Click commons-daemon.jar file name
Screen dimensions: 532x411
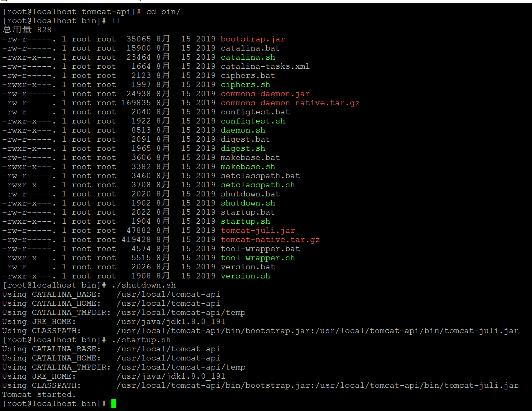tap(265, 94)
